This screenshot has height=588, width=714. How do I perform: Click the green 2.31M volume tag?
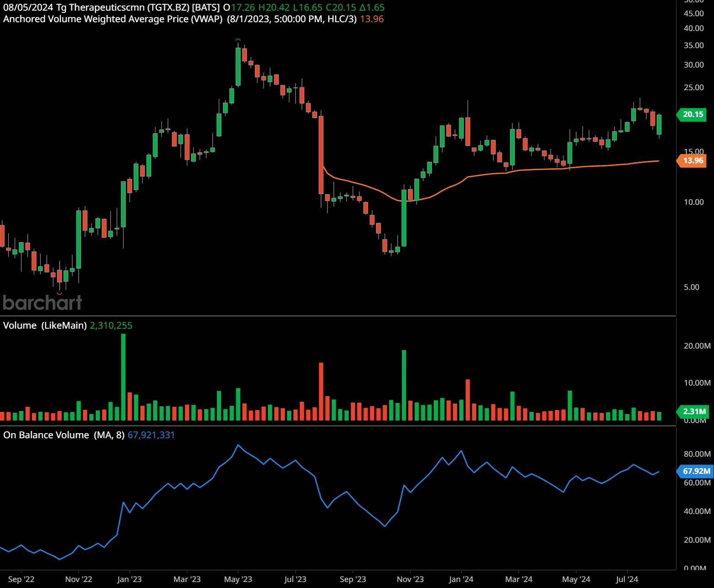coord(693,411)
